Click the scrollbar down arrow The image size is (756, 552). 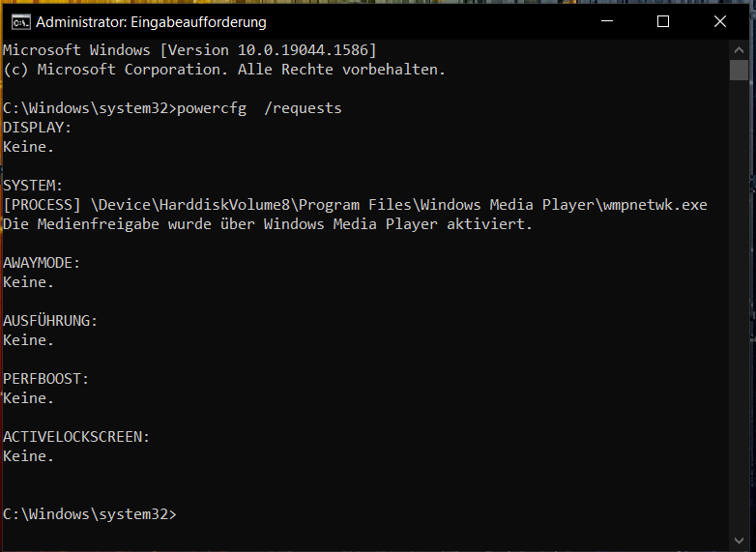tap(739, 540)
